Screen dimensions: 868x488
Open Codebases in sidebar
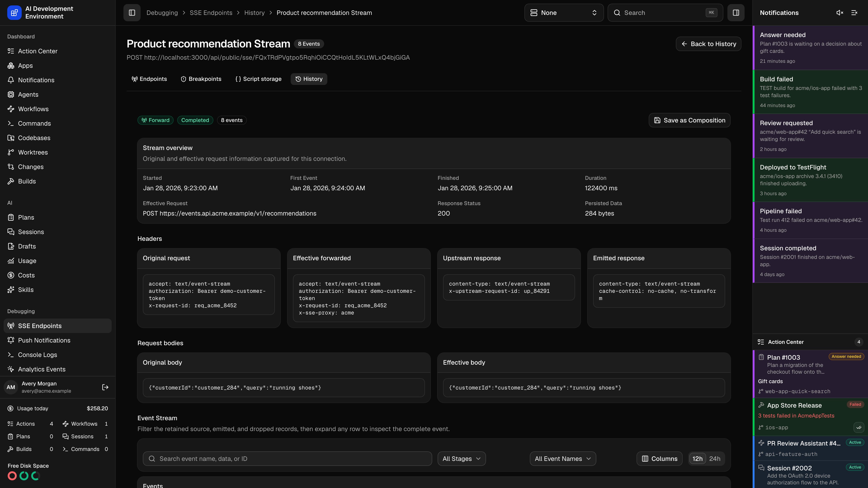(x=58, y=138)
